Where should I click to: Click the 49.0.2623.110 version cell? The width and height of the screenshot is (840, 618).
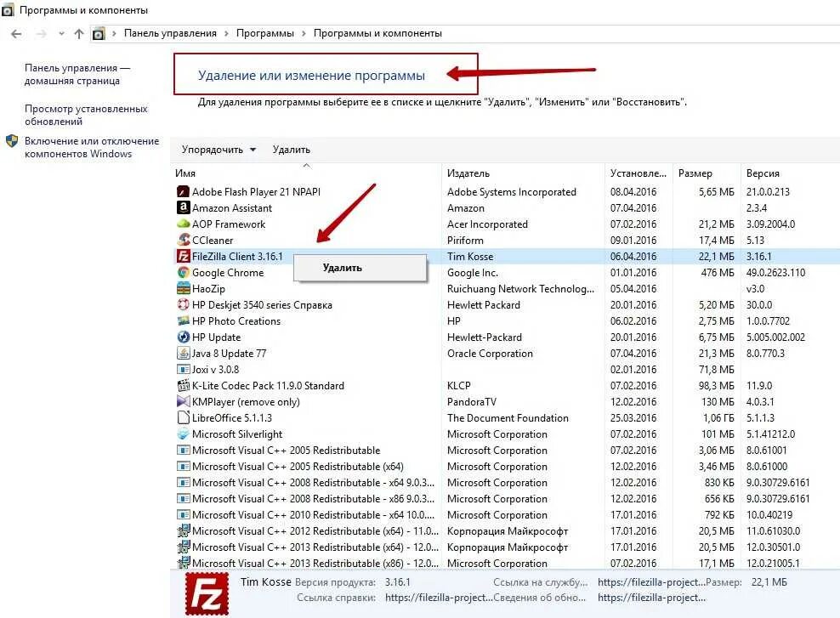point(775,273)
